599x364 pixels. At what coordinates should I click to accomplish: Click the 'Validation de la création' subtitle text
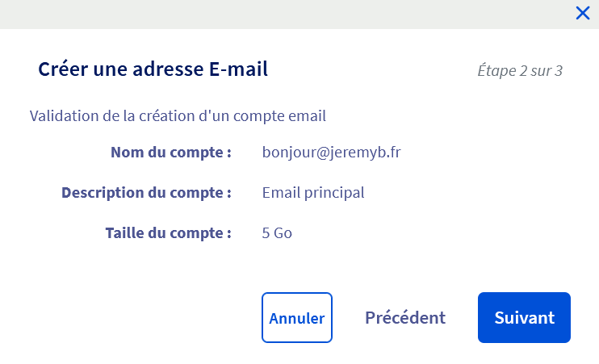click(x=178, y=115)
